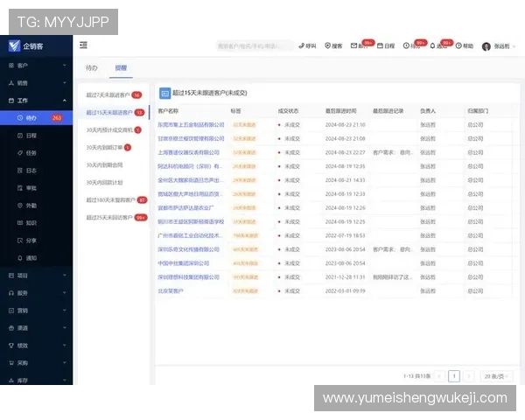Open customer link 北京某客户
This screenshot has width=525, height=420.
tap(171, 290)
